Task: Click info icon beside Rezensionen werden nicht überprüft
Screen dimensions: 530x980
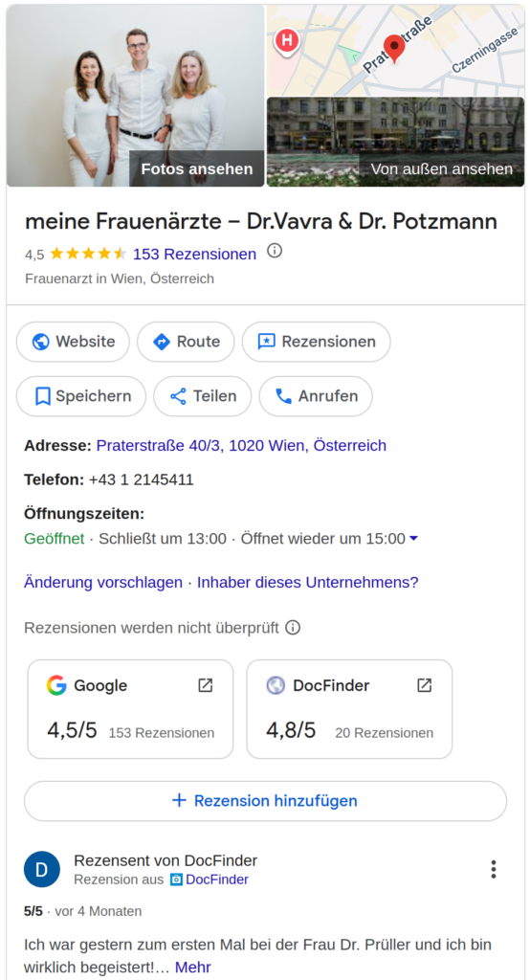Action: click(293, 628)
